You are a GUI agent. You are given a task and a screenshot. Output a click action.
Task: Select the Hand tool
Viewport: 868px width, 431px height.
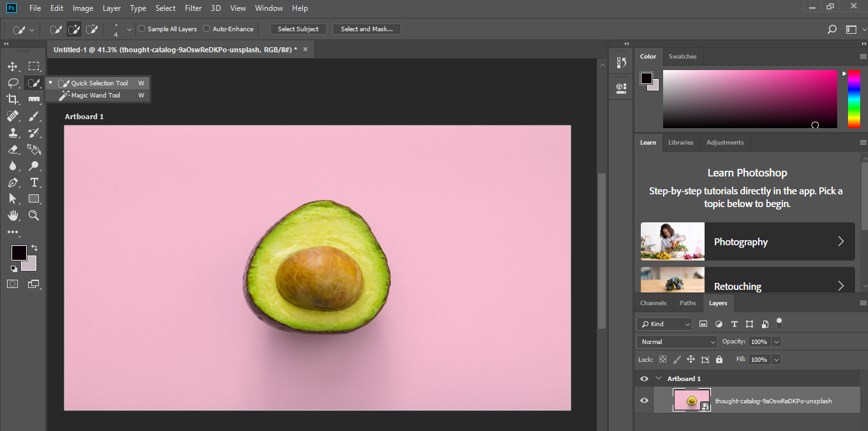[x=13, y=215]
